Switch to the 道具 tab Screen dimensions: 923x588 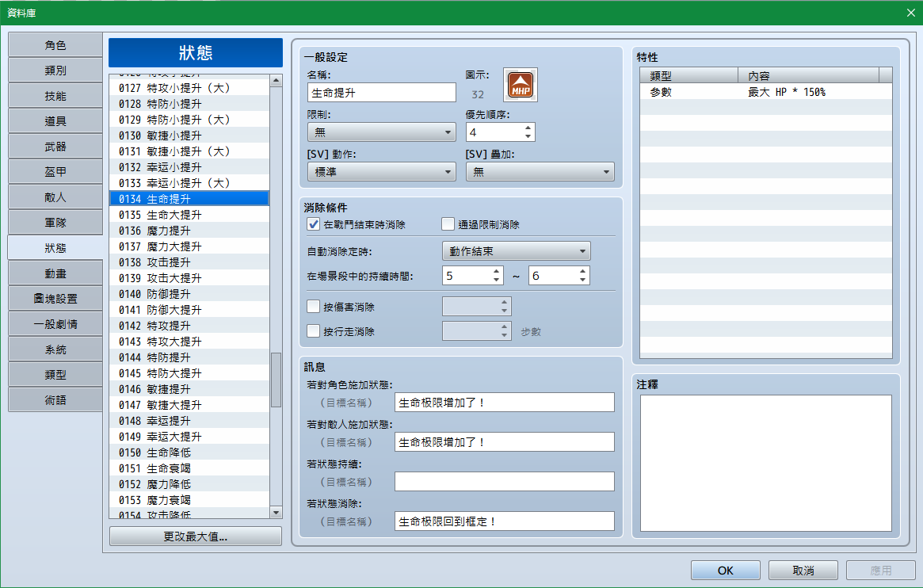55,121
